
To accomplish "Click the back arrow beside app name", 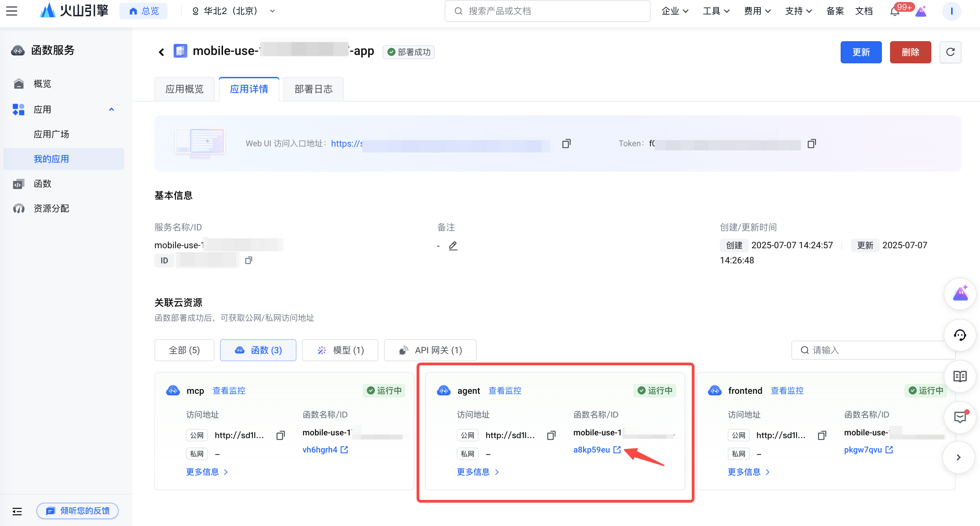I will pos(161,52).
